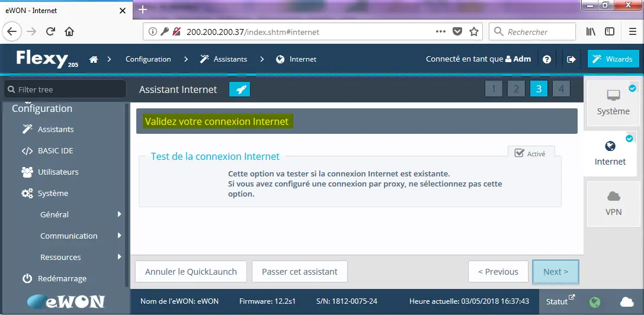The image size is (644, 315).
Task: Open the help question mark icon
Action: (547, 59)
